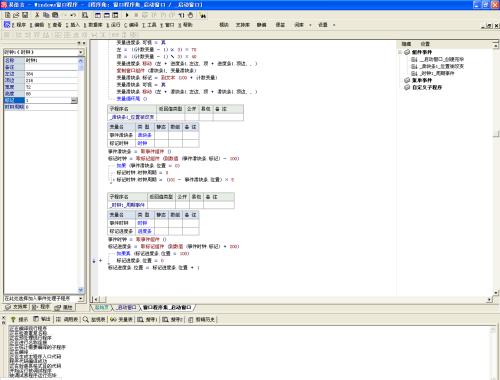Switch to the 属性 panel tab
500x380 pixels.
tap(63, 307)
